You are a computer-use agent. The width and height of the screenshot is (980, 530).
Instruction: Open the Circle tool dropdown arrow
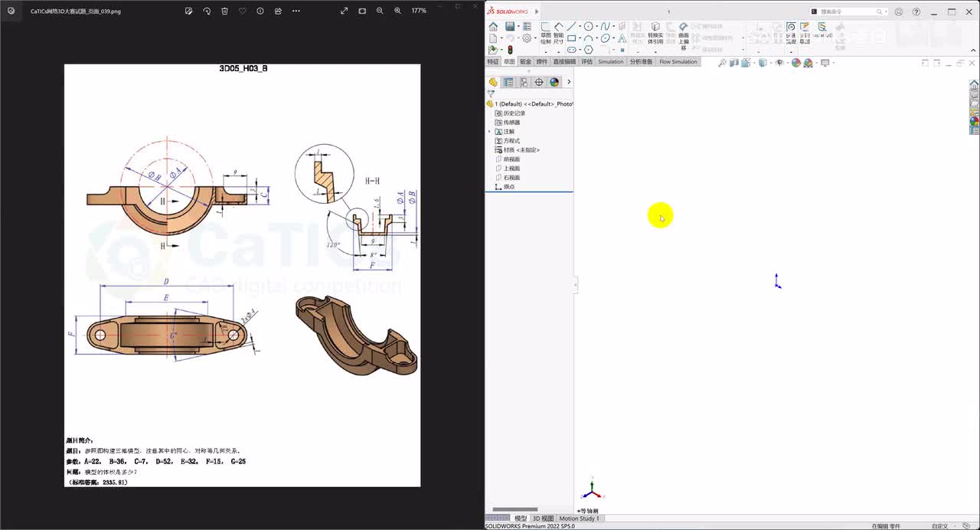pos(596,26)
